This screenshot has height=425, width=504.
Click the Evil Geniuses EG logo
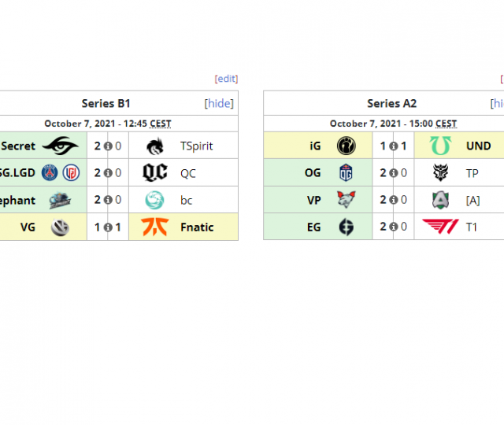[346, 227]
